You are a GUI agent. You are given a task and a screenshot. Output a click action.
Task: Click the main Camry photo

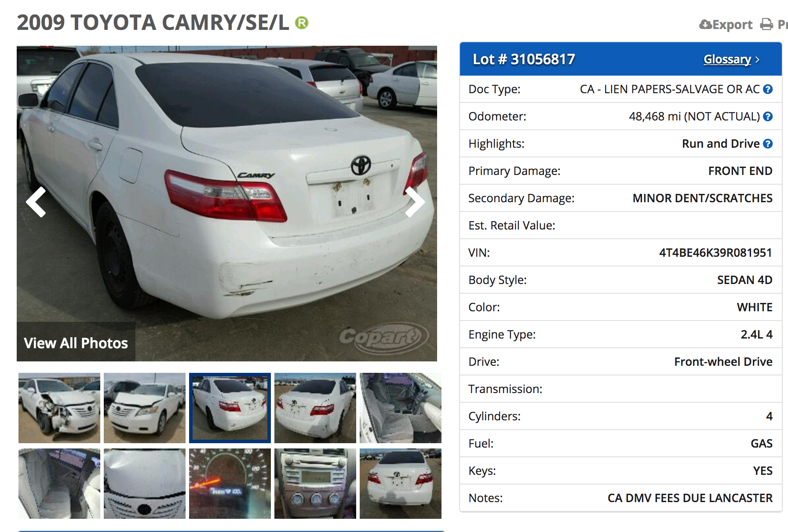coord(227,204)
